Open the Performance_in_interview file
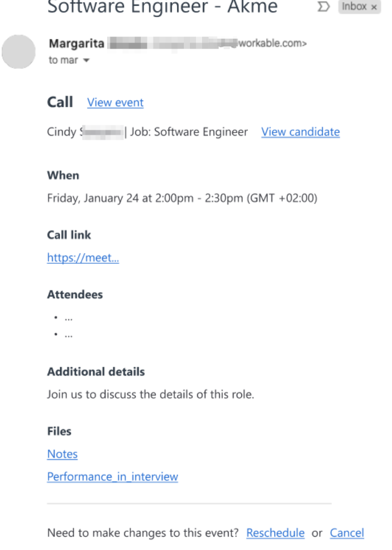The image size is (392, 550). pyautogui.click(x=113, y=477)
